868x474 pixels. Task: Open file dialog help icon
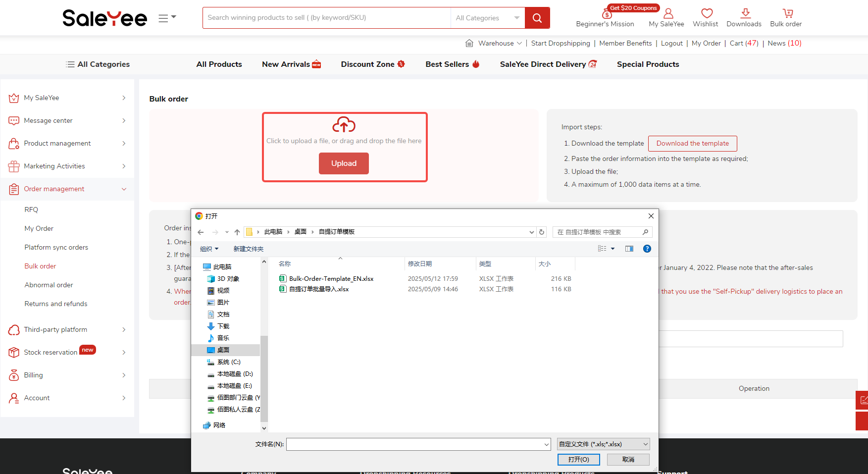click(647, 249)
